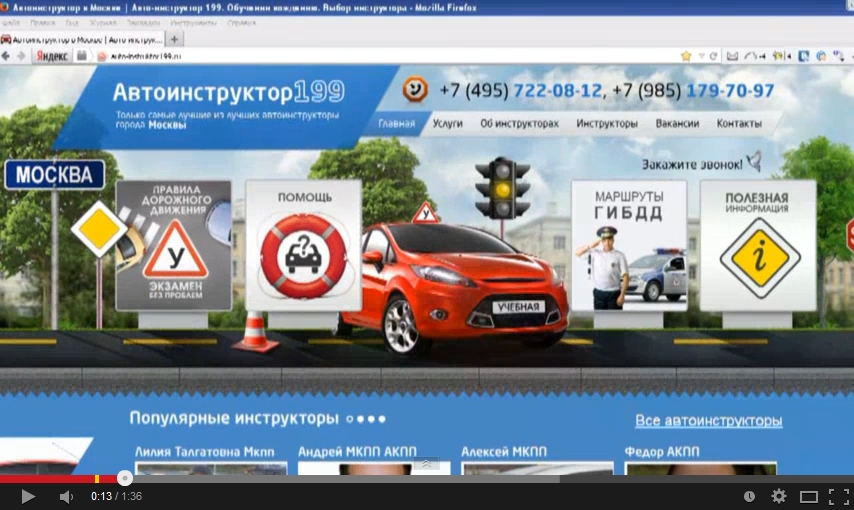
Task: Open the Услуги navigation item
Action: click(448, 124)
